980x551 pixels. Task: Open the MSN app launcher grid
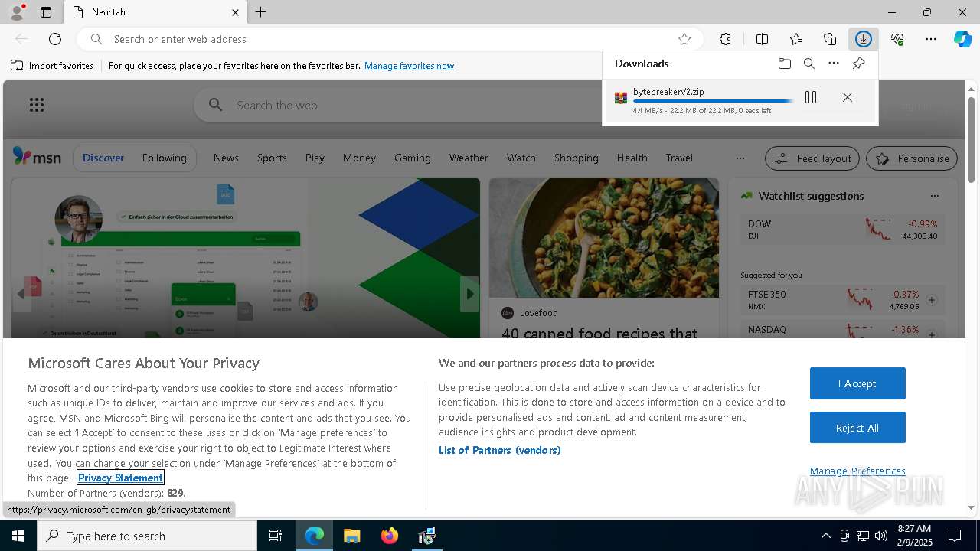pos(36,105)
